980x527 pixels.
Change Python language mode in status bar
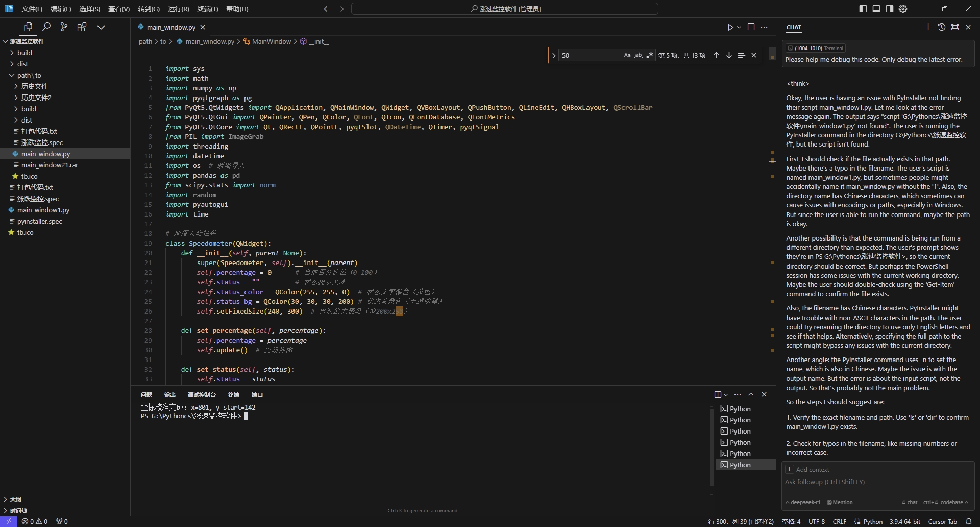(x=873, y=521)
